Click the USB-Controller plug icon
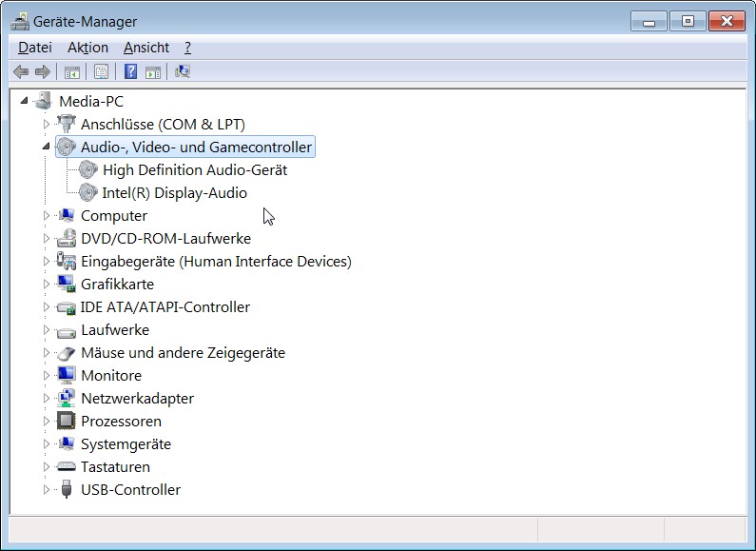The image size is (756, 551). 67,489
